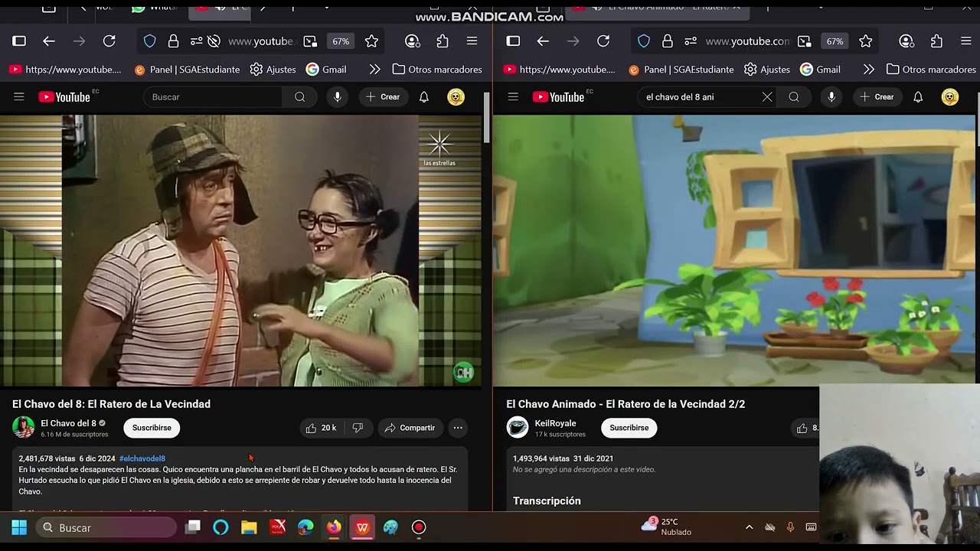Open El Chavo del 8 channel avatar
The height and width of the screenshot is (551, 980).
click(23, 427)
